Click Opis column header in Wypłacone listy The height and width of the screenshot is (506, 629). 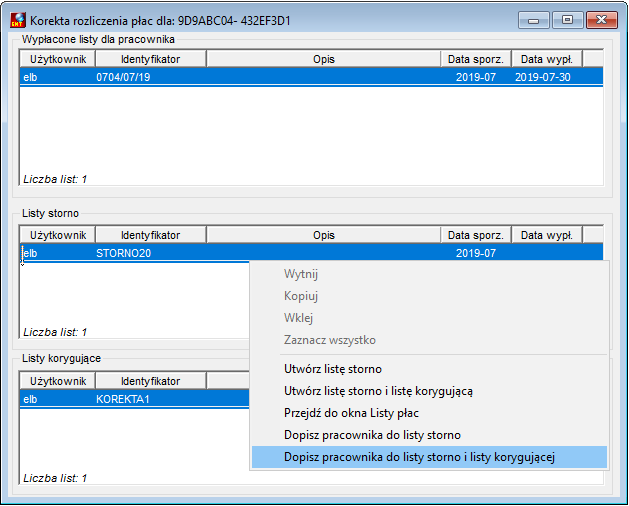324,59
